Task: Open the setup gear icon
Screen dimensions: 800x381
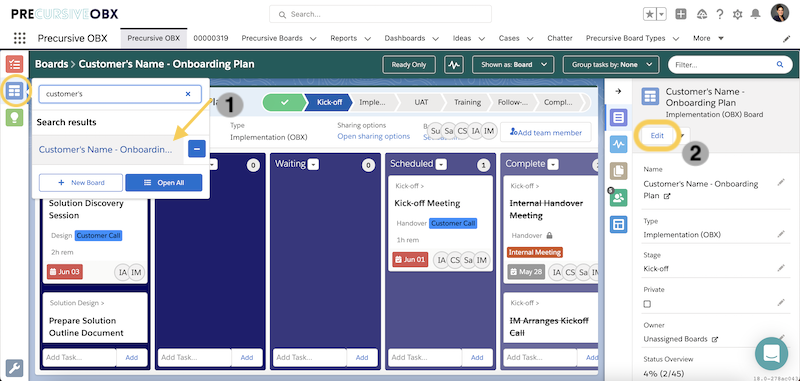Action: pos(737,14)
